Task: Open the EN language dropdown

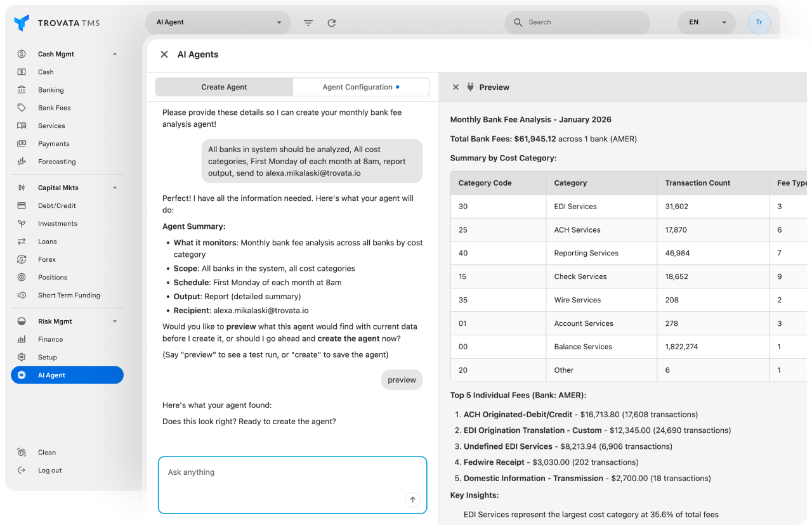Action: pos(707,22)
